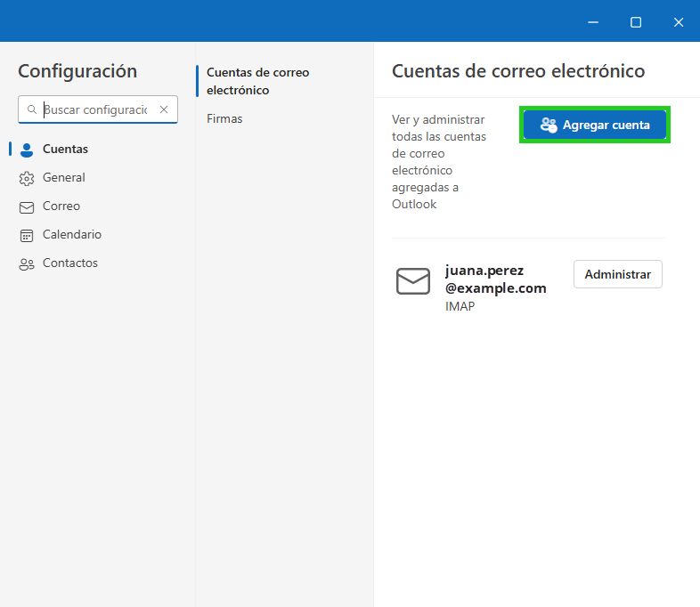700x607 pixels.
Task: Click the Cuentas person icon
Action: click(27, 150)
